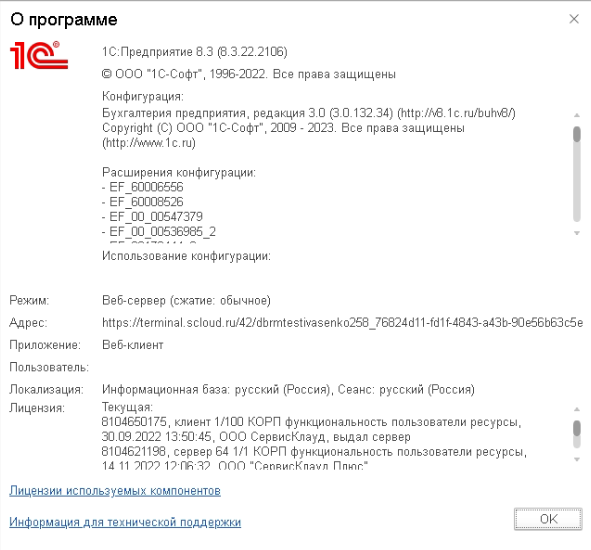This screenshot has height=550, width=591.
Task: Click the terminal.scloud.ru address field
Action: pos(342,323)
